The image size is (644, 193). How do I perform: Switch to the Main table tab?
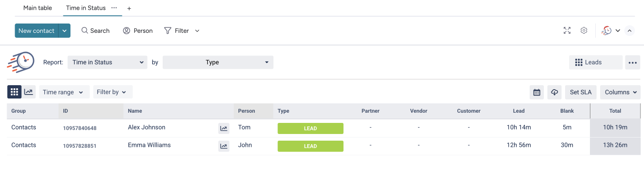(38, 8)
